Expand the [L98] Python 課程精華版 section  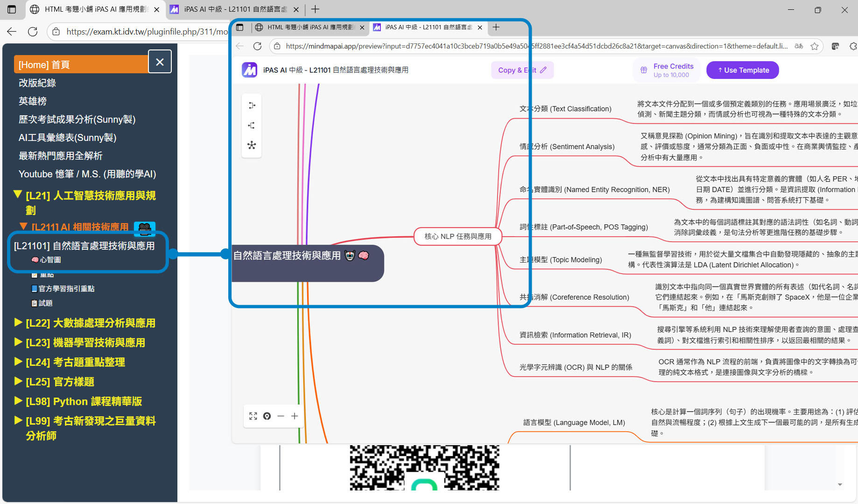[18, 401]
